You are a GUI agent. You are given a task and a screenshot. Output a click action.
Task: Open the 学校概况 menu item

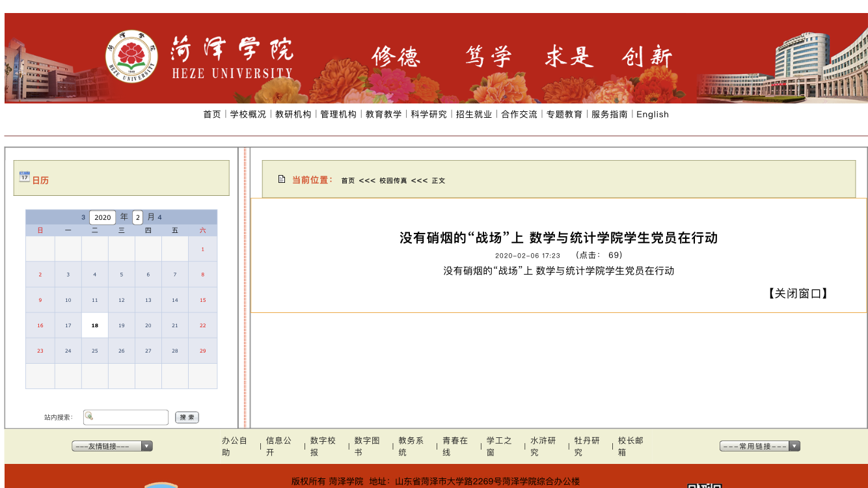coord(248,115)
